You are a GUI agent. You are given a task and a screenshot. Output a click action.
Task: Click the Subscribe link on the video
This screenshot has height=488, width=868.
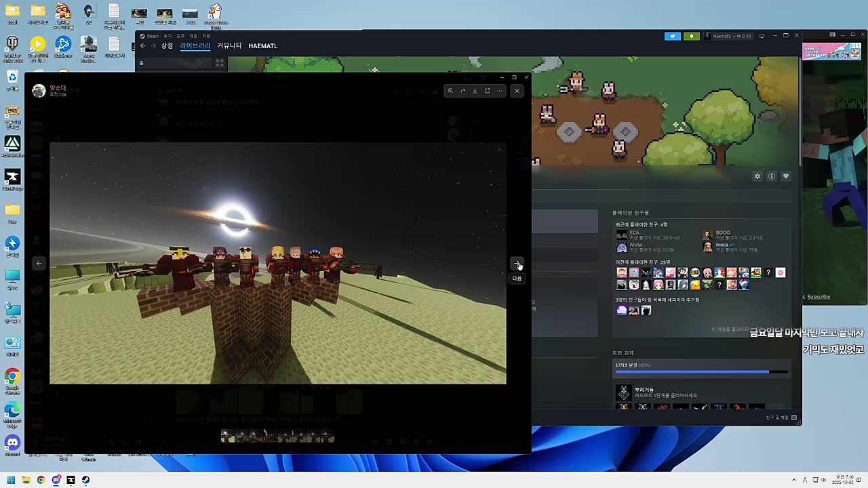(818, 297)
